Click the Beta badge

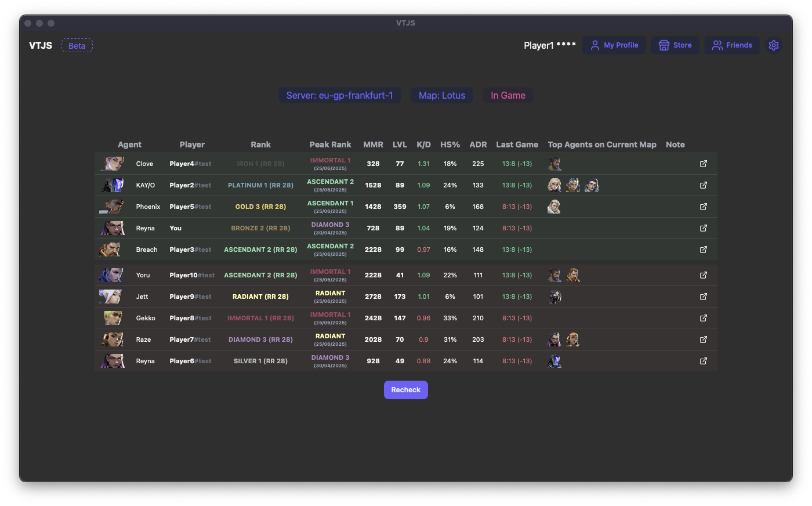[77, 45]
